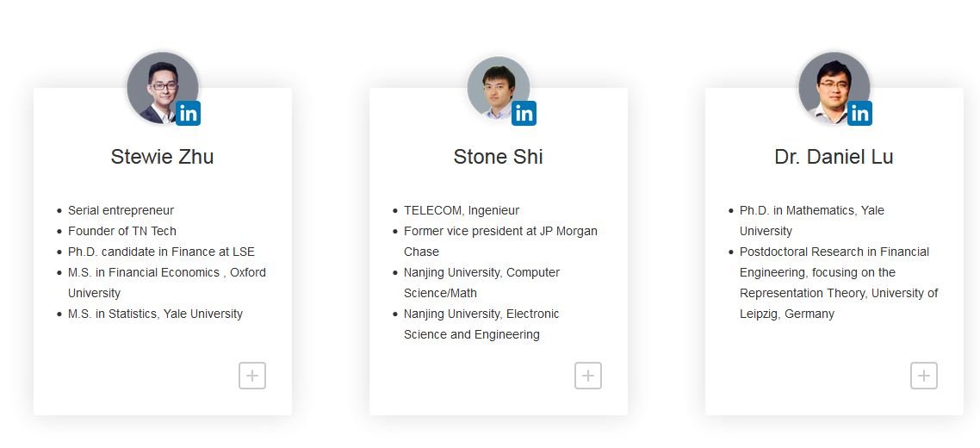This screenshot has height=448, width=980.
Task: Select the Stewie Zhu name heading
Action: click(x=163, y=157)
